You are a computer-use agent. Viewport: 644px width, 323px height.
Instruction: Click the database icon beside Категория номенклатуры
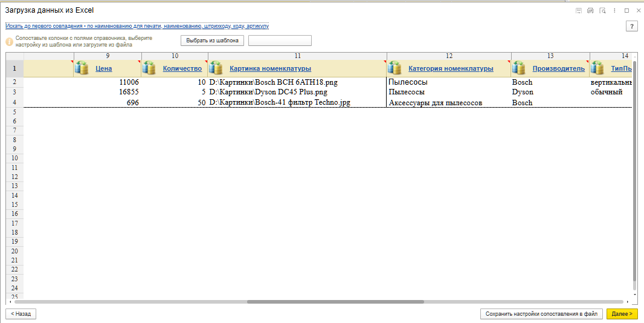click(x=394, y=68)
